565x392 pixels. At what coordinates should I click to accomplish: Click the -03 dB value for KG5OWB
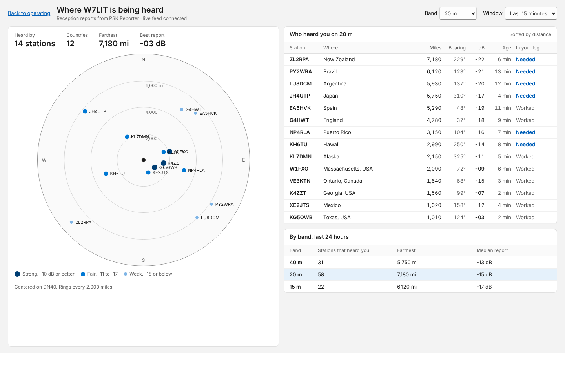click(480, 218)
